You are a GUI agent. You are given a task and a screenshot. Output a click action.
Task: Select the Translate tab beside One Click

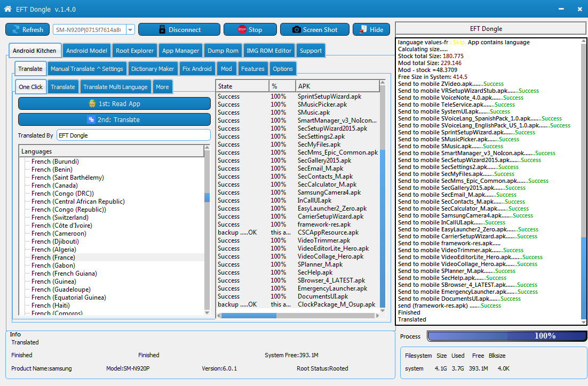coord(63,87)
